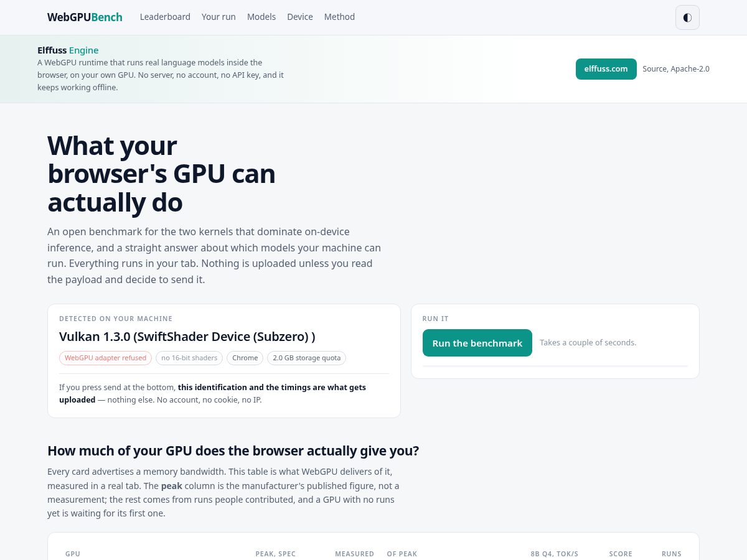Click the How much of your GPU heading

pos(233,451)
